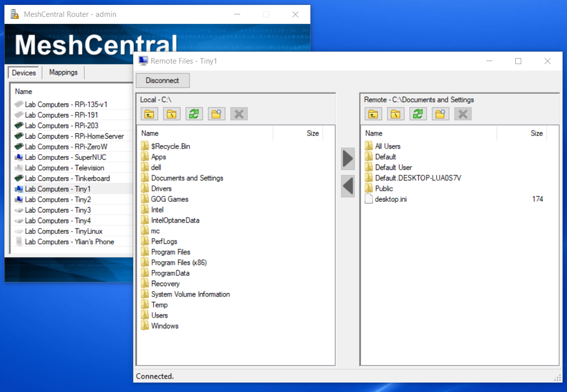Select the Default.DESKTOP-LUA0S7V remote folder

(413, 178)
